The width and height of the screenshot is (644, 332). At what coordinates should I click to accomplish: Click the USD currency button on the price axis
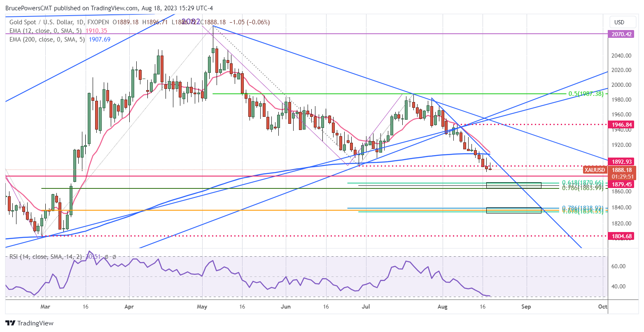619,22
